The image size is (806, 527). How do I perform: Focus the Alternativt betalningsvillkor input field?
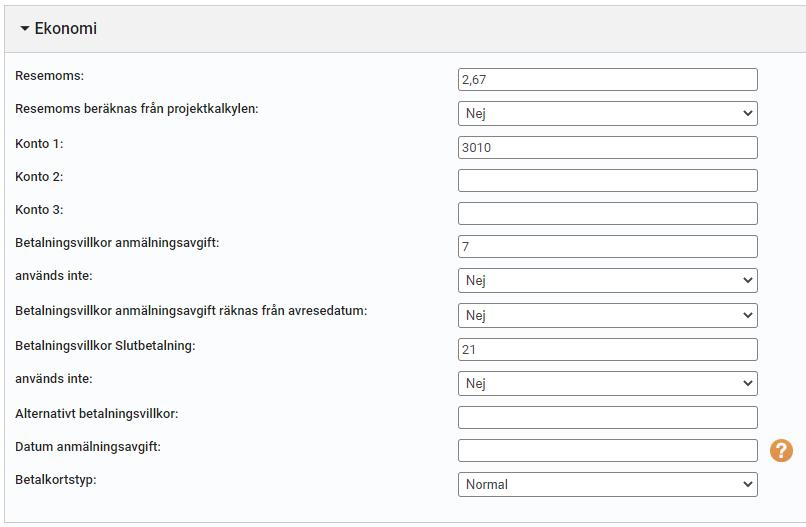(608, 417)
